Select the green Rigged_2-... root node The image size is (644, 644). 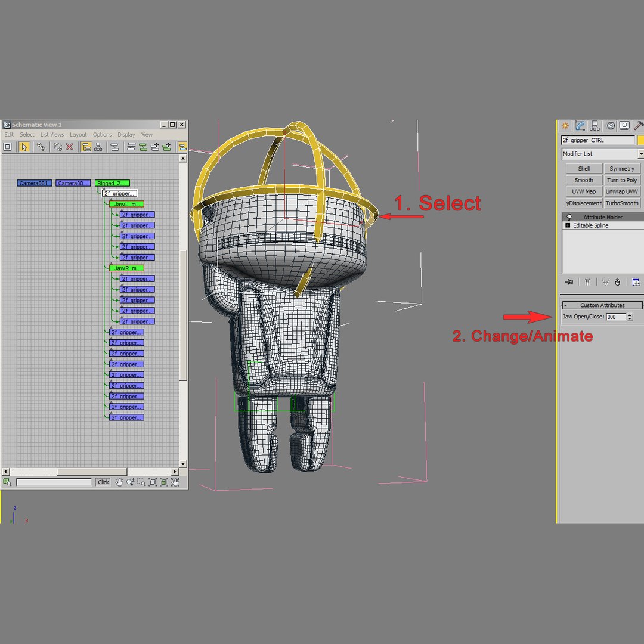[113, 183]
